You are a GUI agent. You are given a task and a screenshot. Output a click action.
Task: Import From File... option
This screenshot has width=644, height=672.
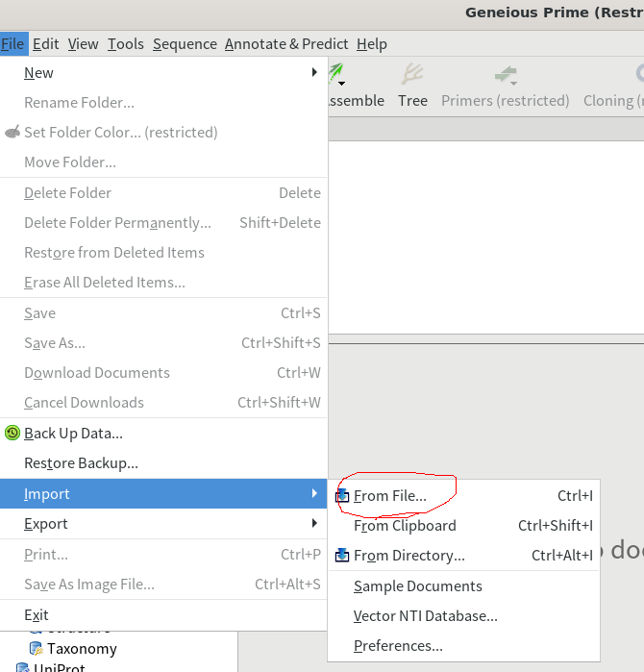point(463,496)
